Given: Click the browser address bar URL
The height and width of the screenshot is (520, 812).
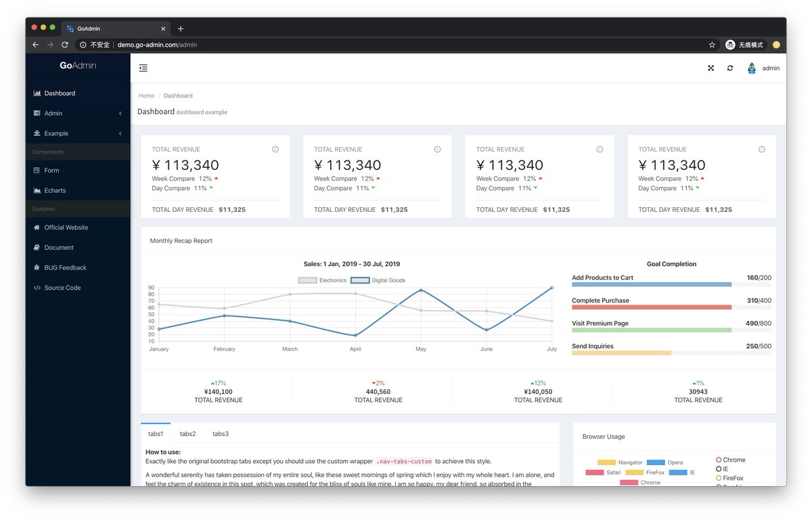Looking at the screenshot, I should (157, 45).
